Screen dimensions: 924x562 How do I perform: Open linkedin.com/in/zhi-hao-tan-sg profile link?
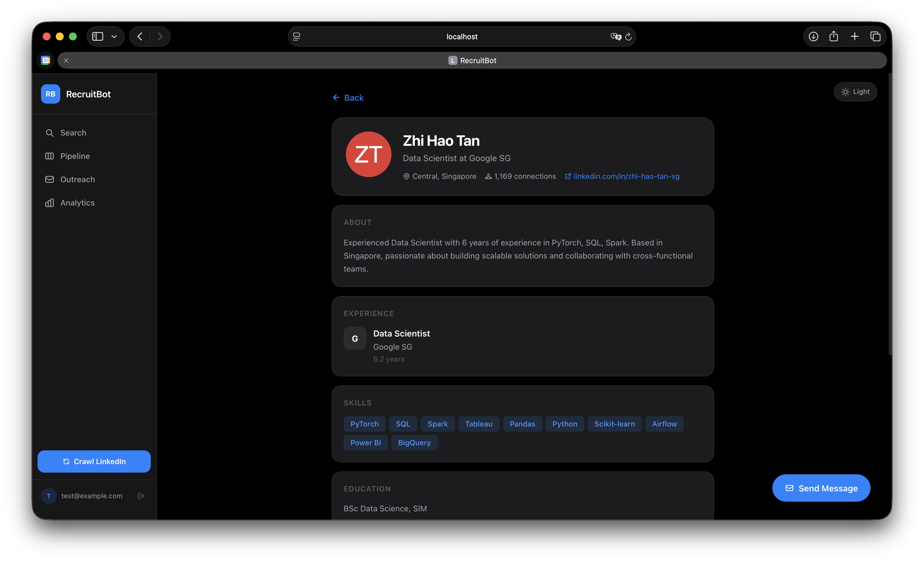point(626,176)
